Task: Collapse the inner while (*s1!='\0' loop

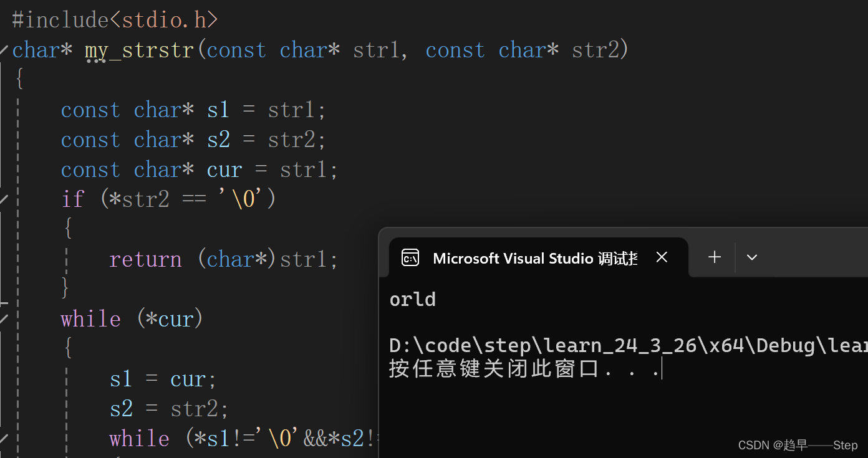Action: (4, 439)
